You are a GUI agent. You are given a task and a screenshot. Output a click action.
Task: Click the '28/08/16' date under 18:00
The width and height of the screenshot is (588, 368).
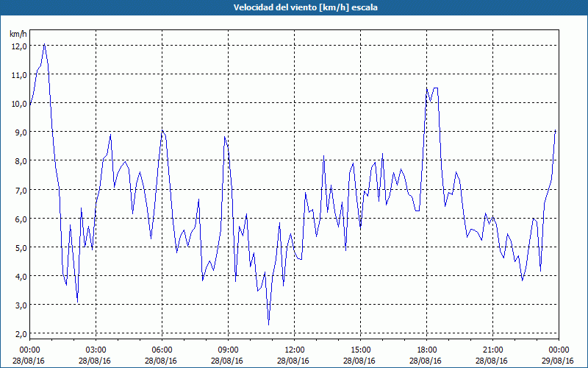coord(426,361)
